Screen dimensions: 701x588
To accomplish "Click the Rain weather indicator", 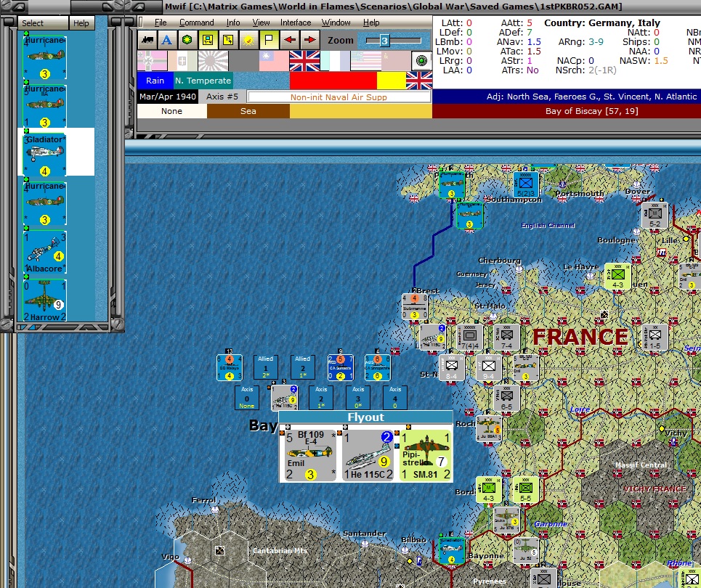I will tap(155, 81).
